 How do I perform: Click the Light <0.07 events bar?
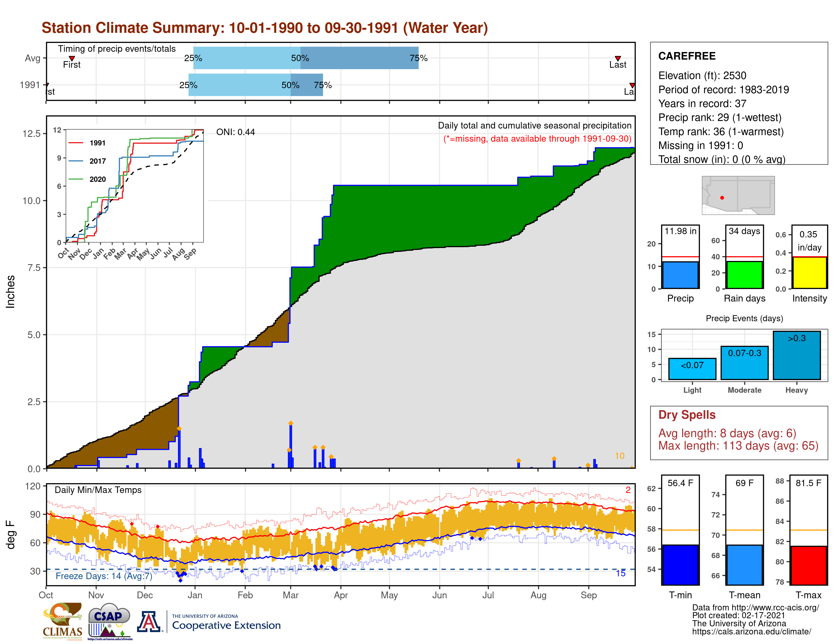(692, 368)
